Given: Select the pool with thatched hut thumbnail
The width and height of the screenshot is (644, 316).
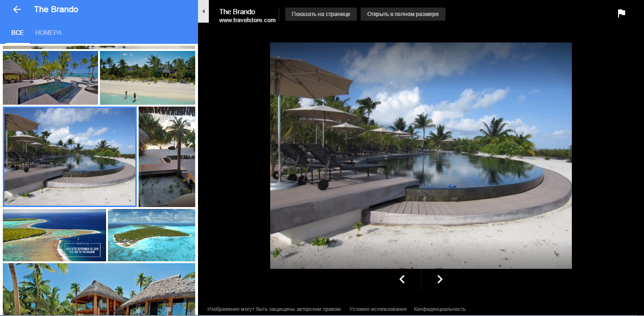Looking at the screenshot, I should tap(50, 78).
